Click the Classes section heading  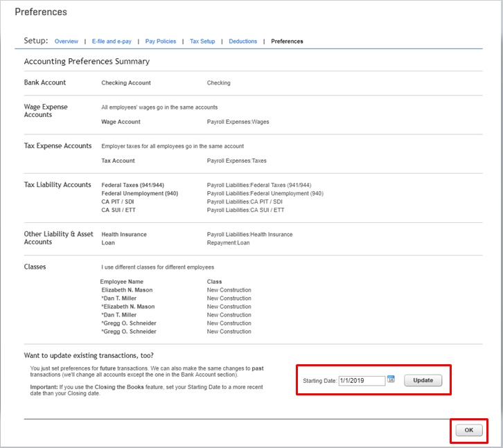pos(35,267)
